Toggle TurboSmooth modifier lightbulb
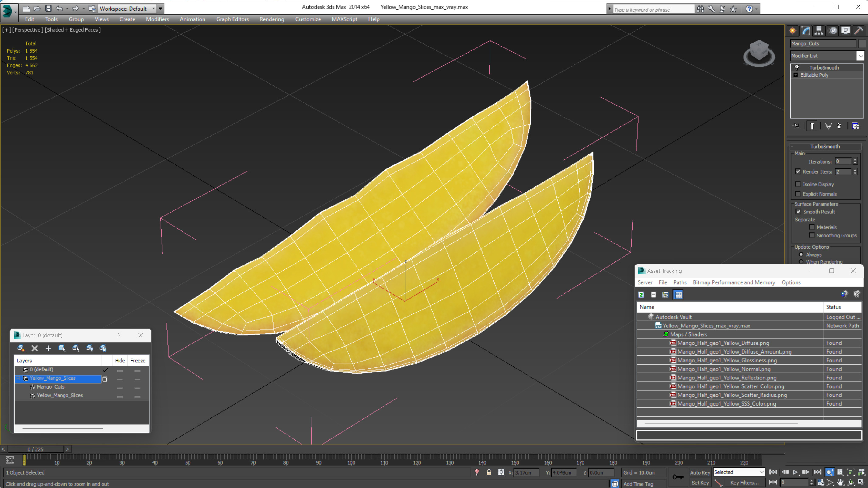The width and height of the screenshot is (868, 488). pyautogui.click(x=797, y=67)
